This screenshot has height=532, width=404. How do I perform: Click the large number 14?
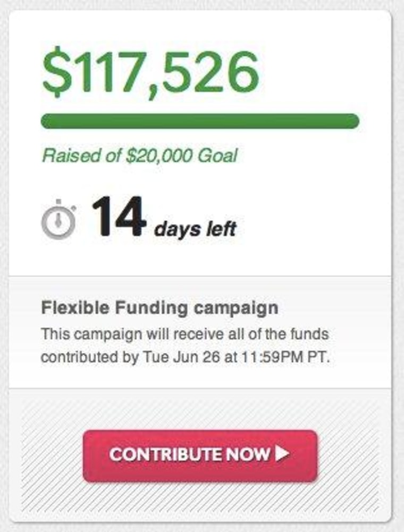119,217
